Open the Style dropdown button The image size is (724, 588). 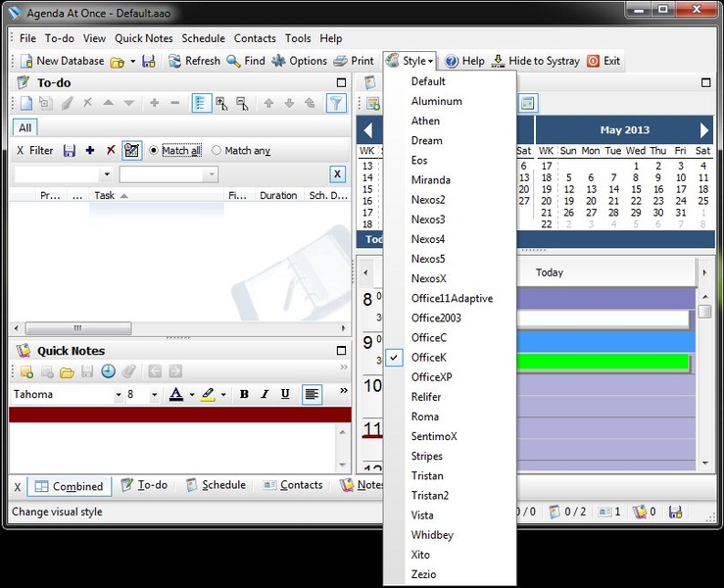point(410,61)
